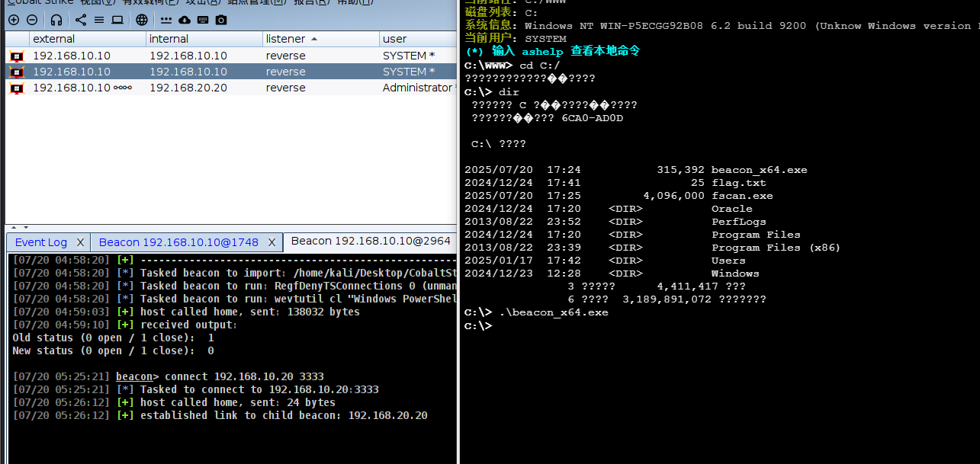980x464 pixels.
Task: Click the 4,096,000 file size value
Action: pyautogui.click(x=673, y=196)
